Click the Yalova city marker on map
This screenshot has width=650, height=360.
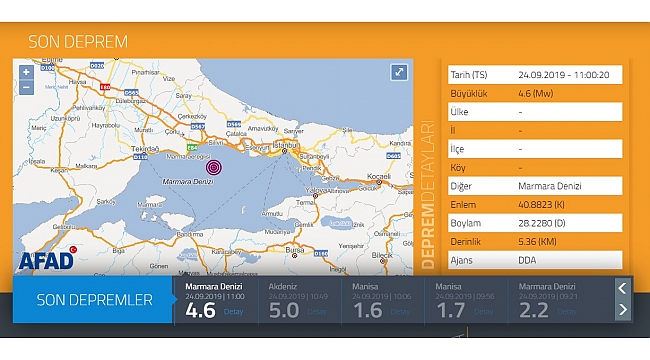[315, 196]
